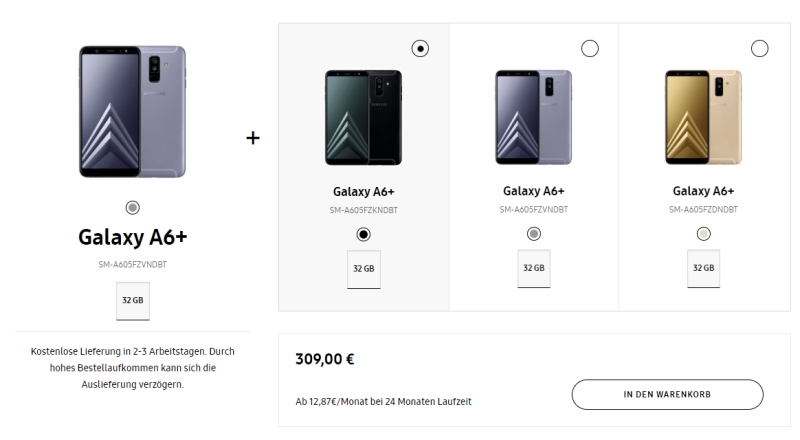Select the lavender Galaxy A6+ radio button

pos(590,48)
